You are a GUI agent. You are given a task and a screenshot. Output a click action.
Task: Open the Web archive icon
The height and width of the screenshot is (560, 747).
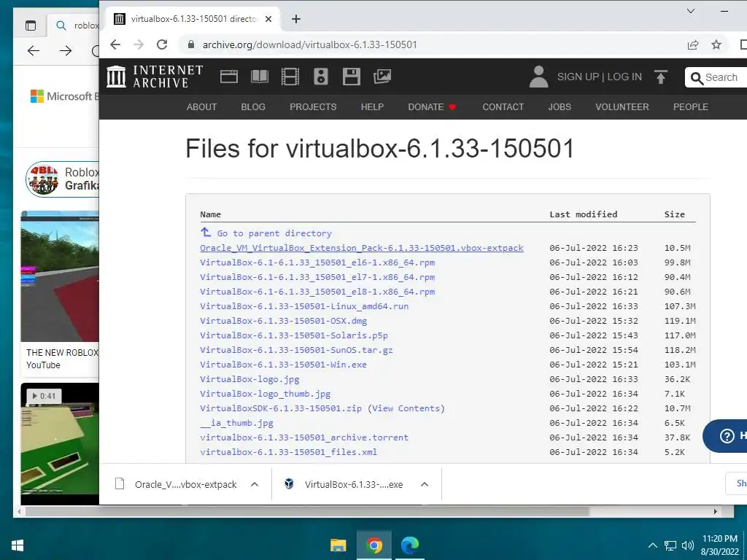[228, 77]
